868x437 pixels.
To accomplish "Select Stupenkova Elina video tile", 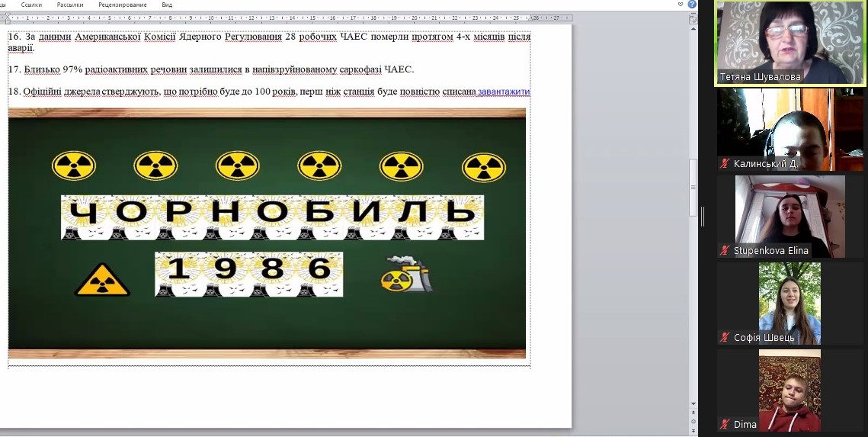I will point(790,217).
